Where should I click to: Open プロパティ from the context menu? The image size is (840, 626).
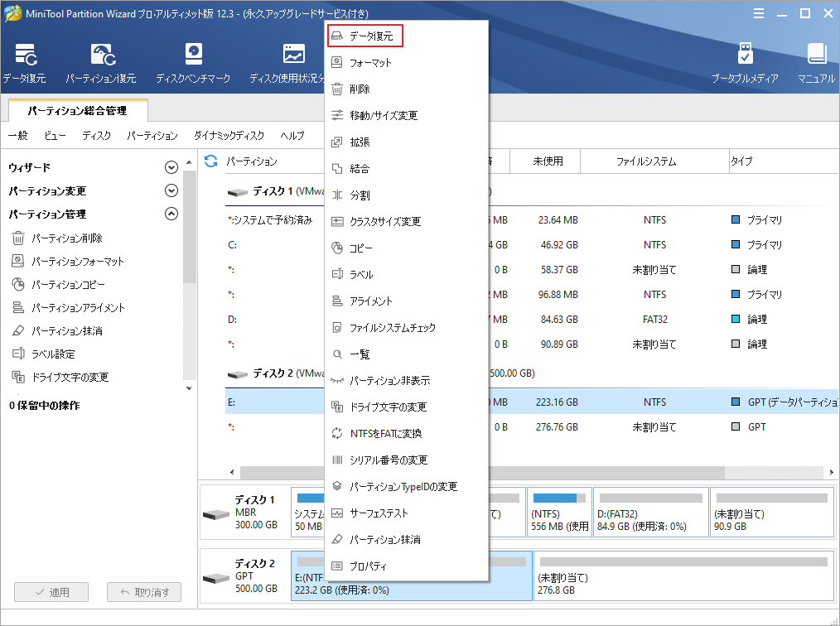(407, 566)
